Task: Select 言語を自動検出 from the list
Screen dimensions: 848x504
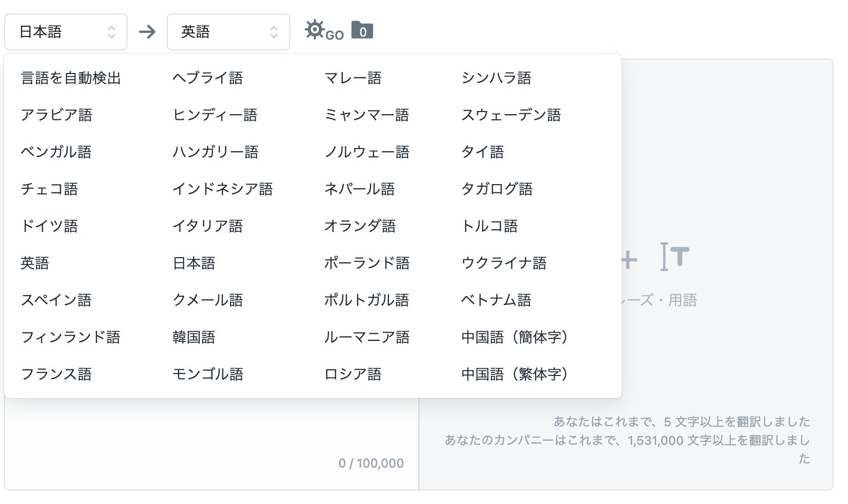Action: coord(71,78)
